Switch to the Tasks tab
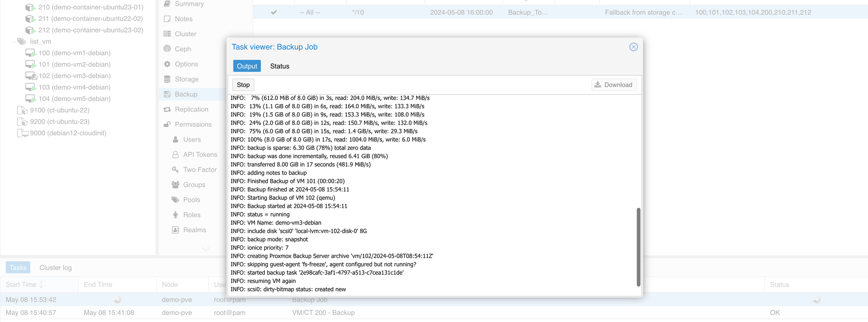 18,268
